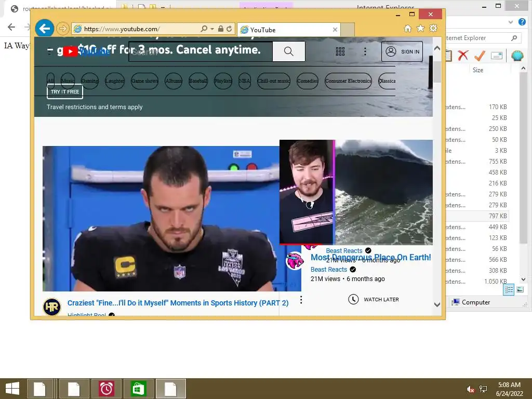Open address bar autocomplete dropdown arrow
Screen dimensions: 532x399
pyautogui.click(x=212, y=29)
